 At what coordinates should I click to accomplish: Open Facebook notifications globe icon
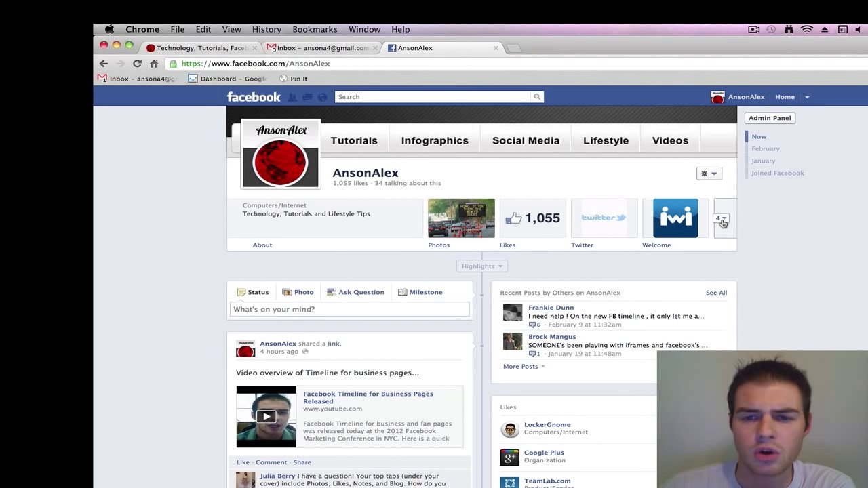pos(322,97)
